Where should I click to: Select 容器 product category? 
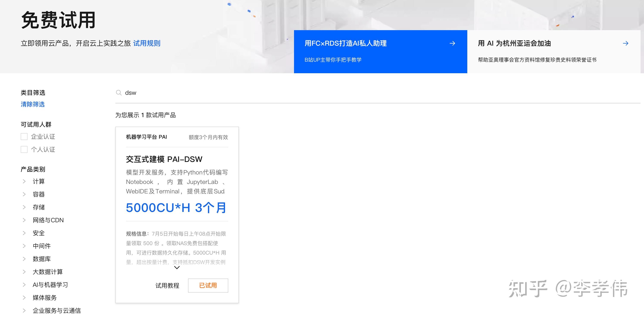point(39,194)
